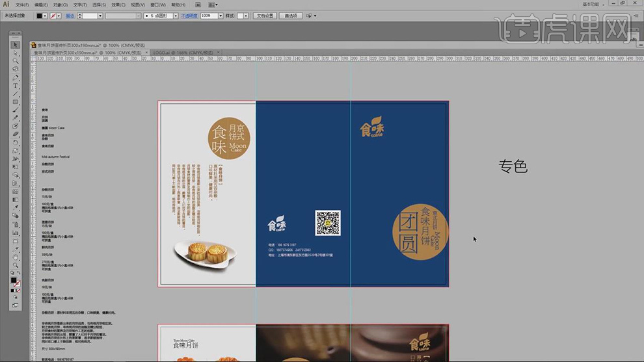Toggle the drawing mode button
Screen dimensions: 644x362
(x=15, y=298)
